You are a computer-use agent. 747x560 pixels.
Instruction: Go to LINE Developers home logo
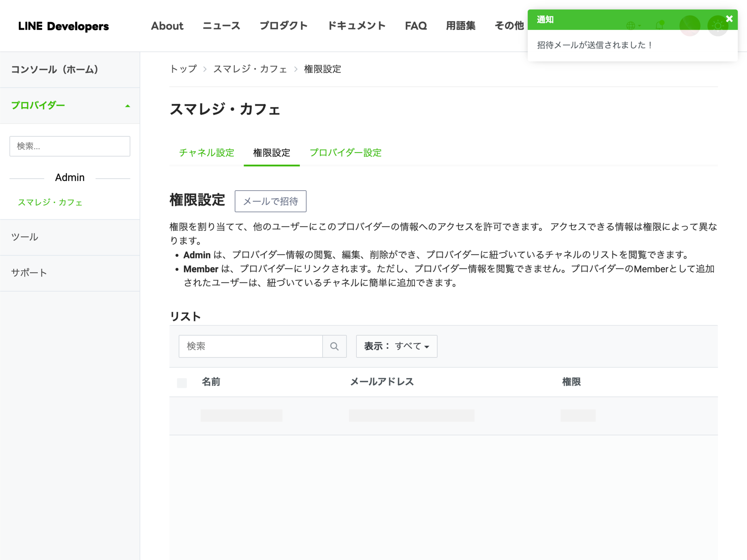(64, 26)
